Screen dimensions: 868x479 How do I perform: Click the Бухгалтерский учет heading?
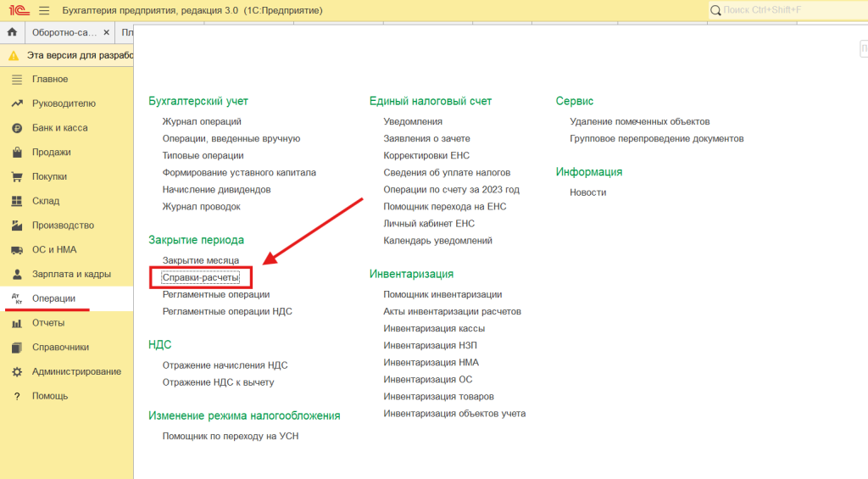pos(198,102)
